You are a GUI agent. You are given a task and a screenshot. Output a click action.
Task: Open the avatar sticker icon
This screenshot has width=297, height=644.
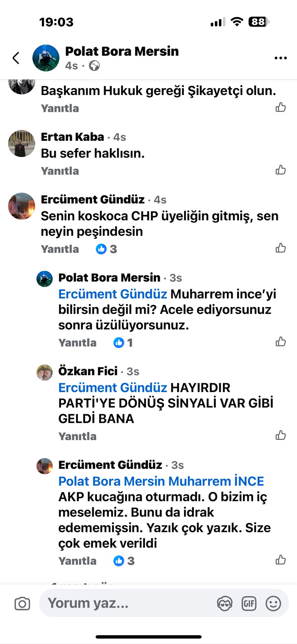coord(225,603)
